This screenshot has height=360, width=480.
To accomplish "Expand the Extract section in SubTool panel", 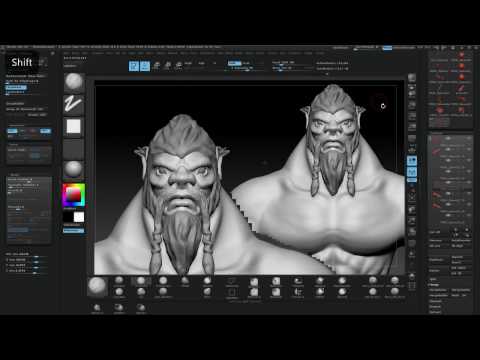I will click(x=435, y=312).
